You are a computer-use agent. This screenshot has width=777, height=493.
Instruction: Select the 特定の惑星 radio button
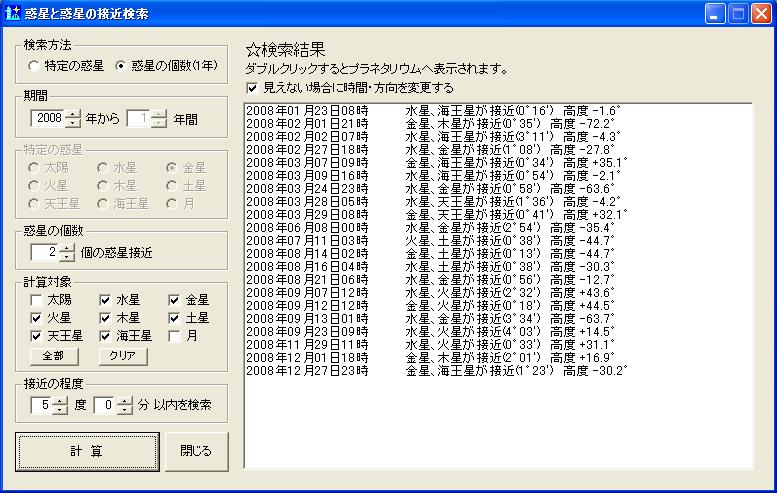pyautogui.click(x=34, y=66)
